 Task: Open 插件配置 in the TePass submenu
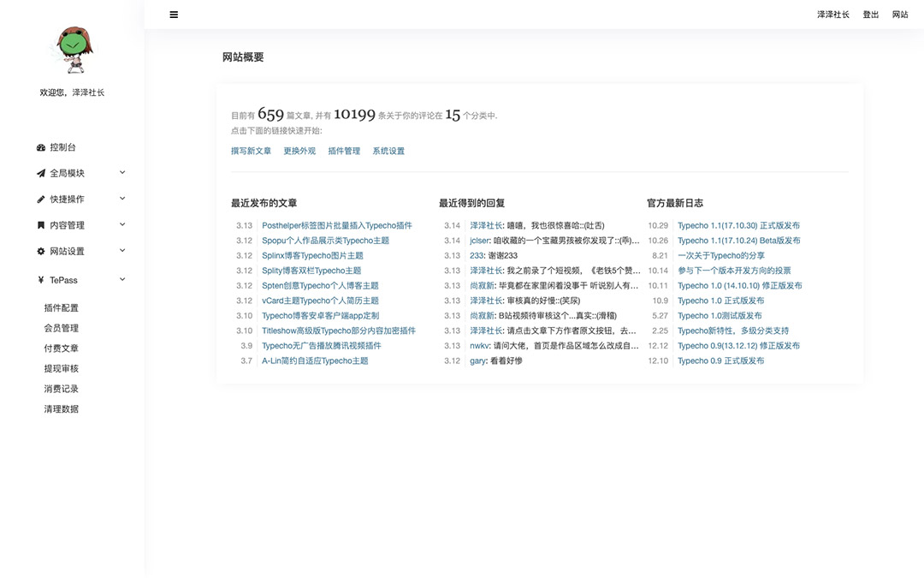pos(62,308)
